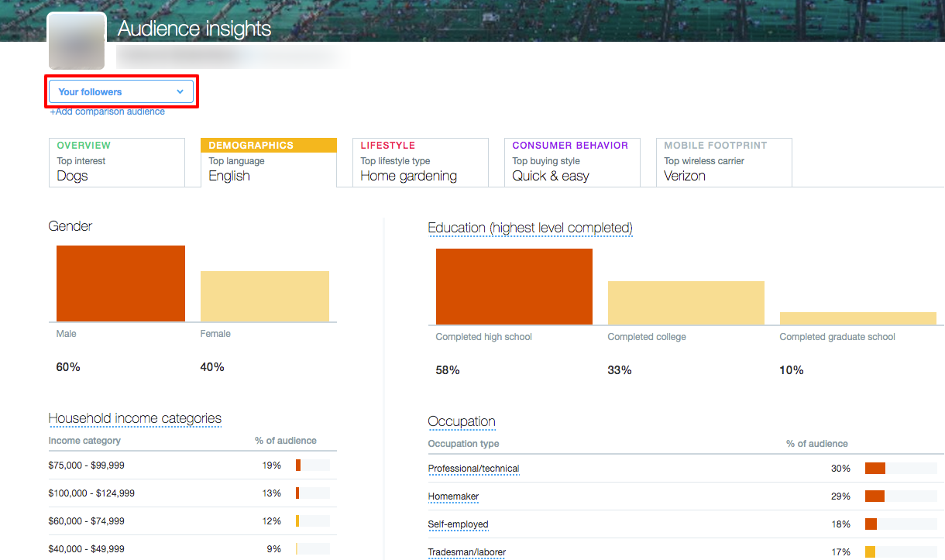The width and height of the screenshot is (945, 560).
Task: Switch to the Overview tab
Action: [x=117, y=162]
